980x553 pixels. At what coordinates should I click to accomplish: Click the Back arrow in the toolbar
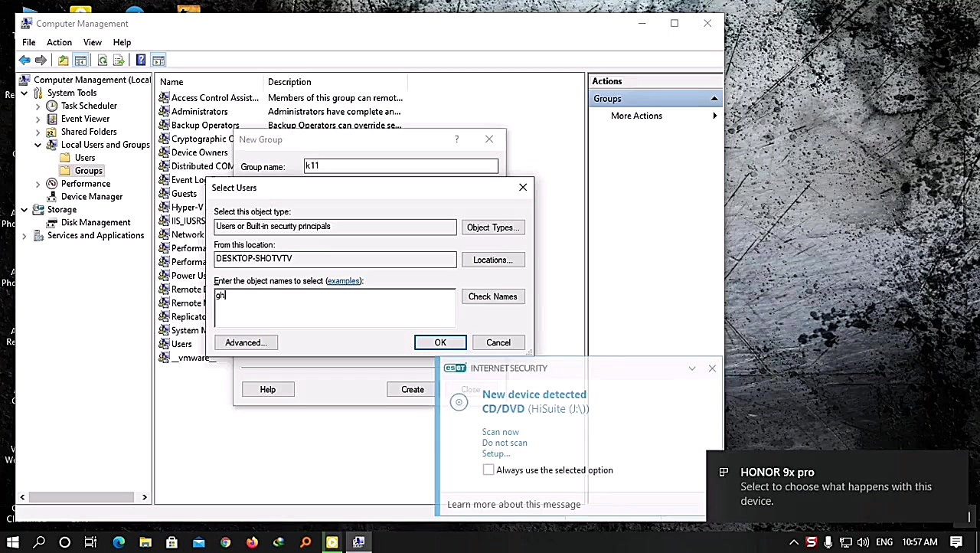24,61
